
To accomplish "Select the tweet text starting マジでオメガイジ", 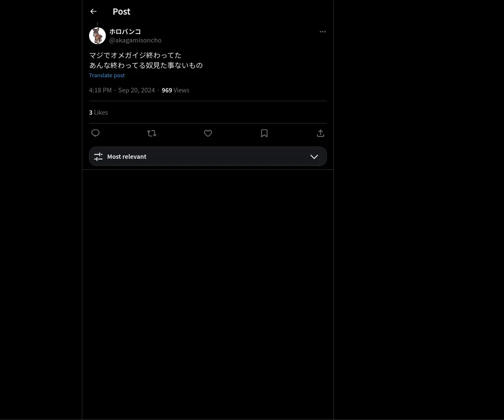I will click(146, 60).
